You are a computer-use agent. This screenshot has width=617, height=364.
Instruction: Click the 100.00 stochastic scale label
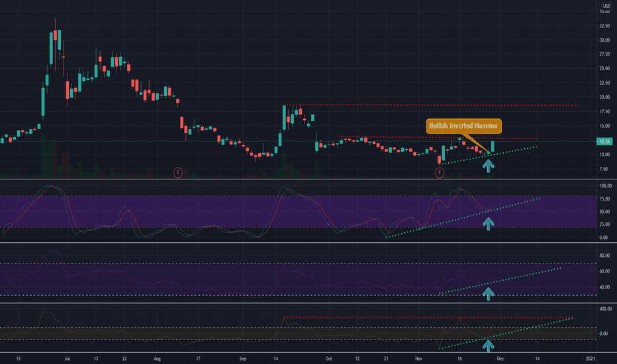606,186
